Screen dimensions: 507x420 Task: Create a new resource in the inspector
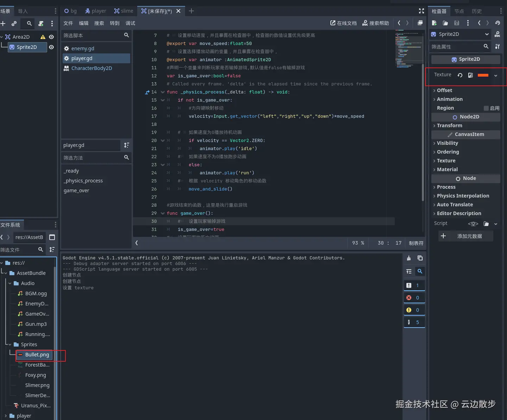coord(434,23)
